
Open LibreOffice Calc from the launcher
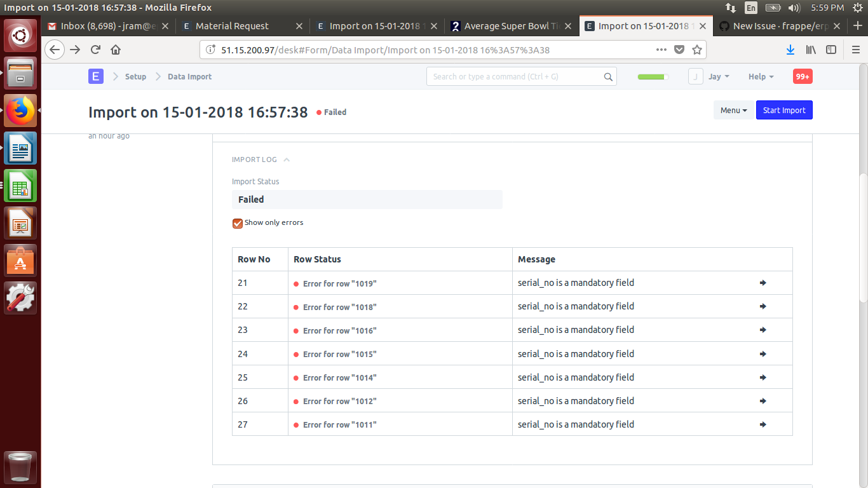click(x=22, y=186)
